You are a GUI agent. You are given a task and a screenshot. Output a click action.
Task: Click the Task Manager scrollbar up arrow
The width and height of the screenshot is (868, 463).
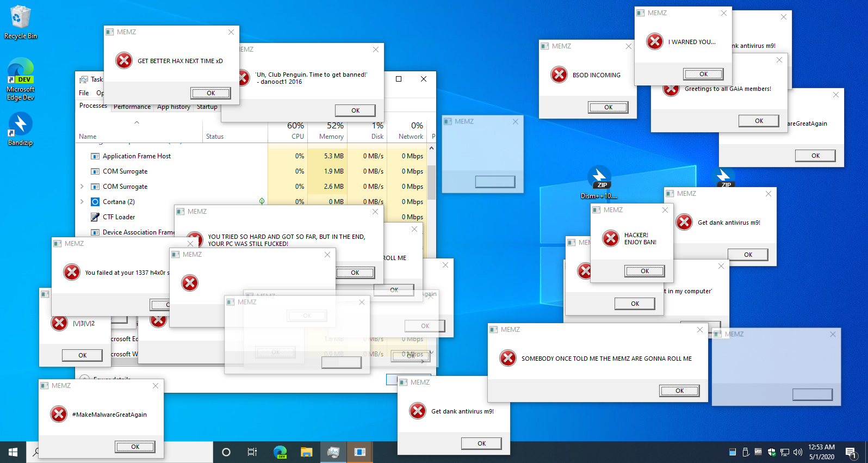point(431,148)
